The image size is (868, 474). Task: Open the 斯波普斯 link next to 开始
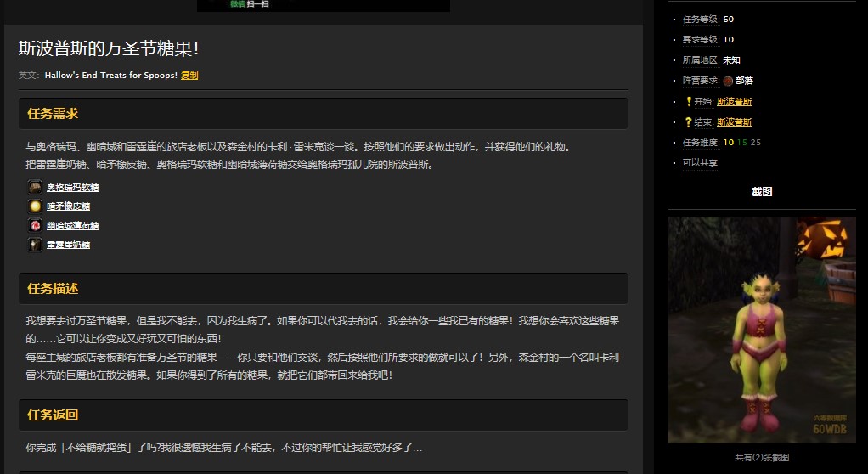coord(734,101)
